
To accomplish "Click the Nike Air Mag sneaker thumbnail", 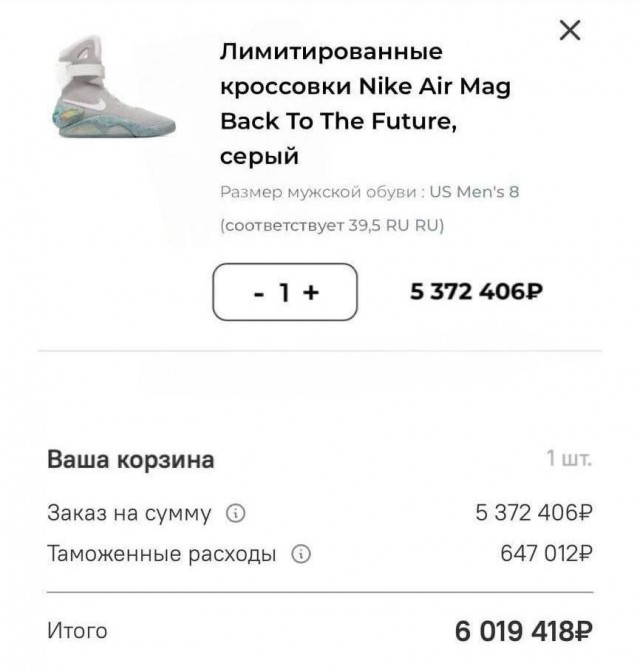I will (110, 92).
